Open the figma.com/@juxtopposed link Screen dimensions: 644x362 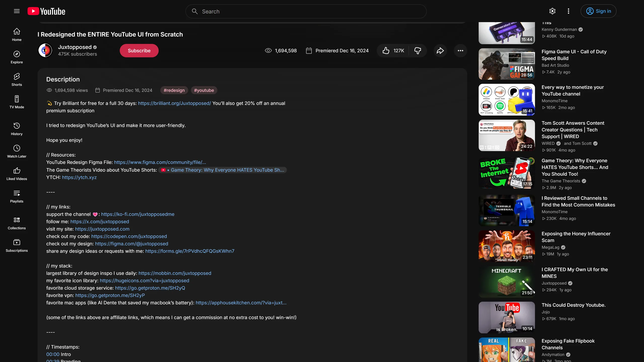coord(132,244)
